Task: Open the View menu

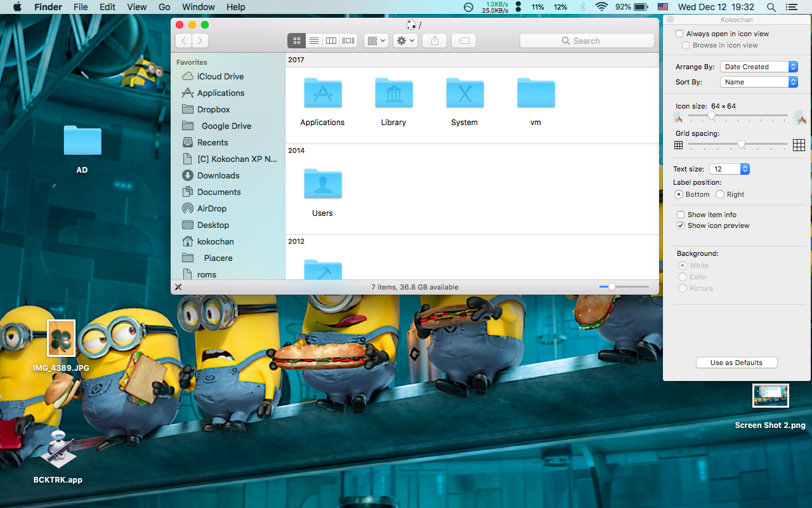Action: pos(137,7)
